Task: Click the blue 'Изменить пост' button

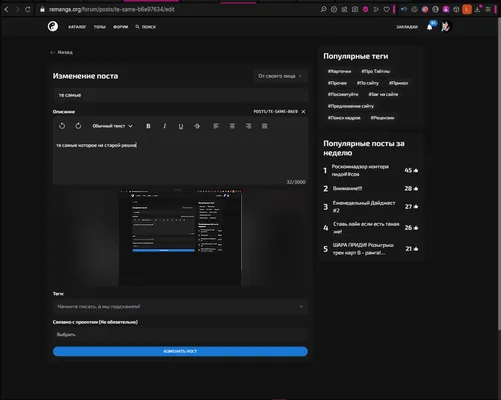Action: 180,351
